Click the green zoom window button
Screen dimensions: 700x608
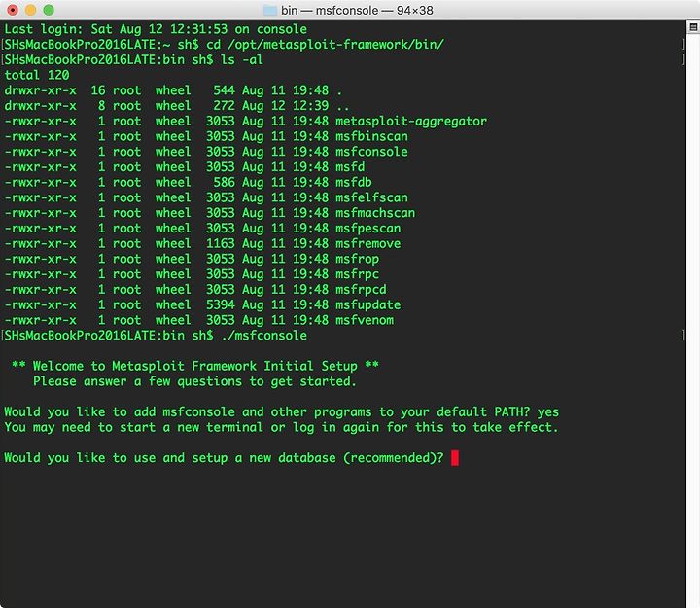49,10
